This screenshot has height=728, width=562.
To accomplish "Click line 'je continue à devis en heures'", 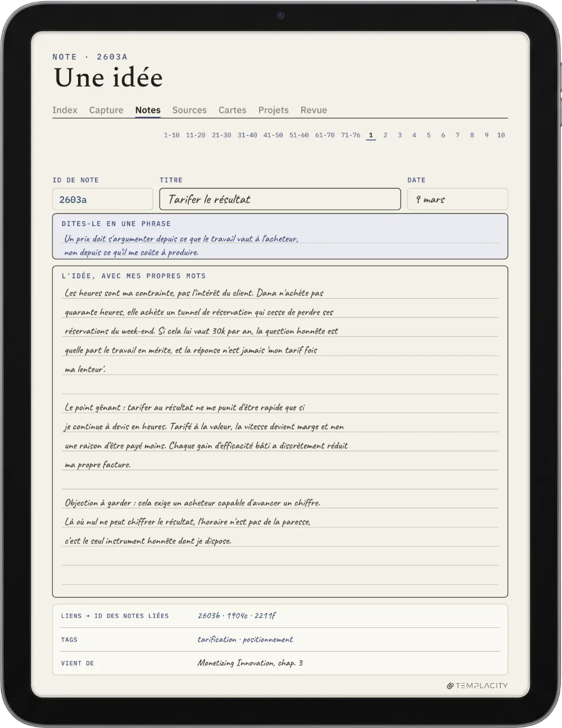I will tap(204, 426).
